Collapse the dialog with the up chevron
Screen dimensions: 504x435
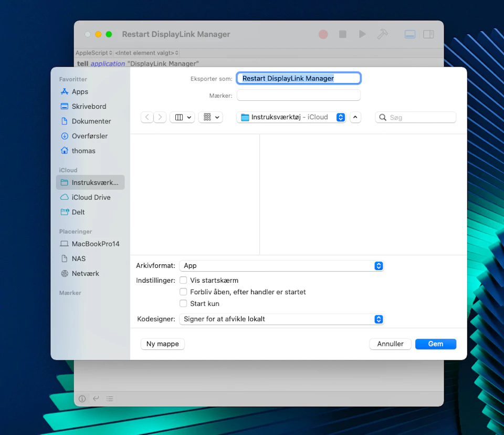point(355,118)
